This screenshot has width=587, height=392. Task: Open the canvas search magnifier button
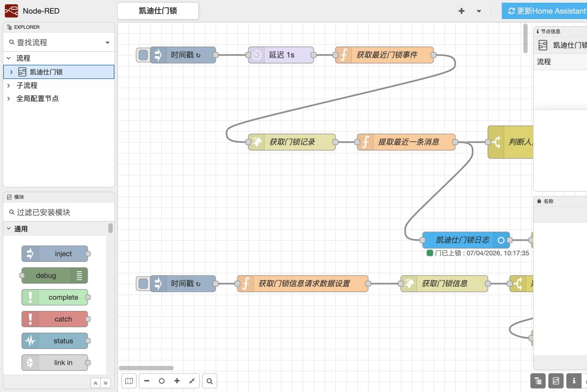[x=210, y=381]
